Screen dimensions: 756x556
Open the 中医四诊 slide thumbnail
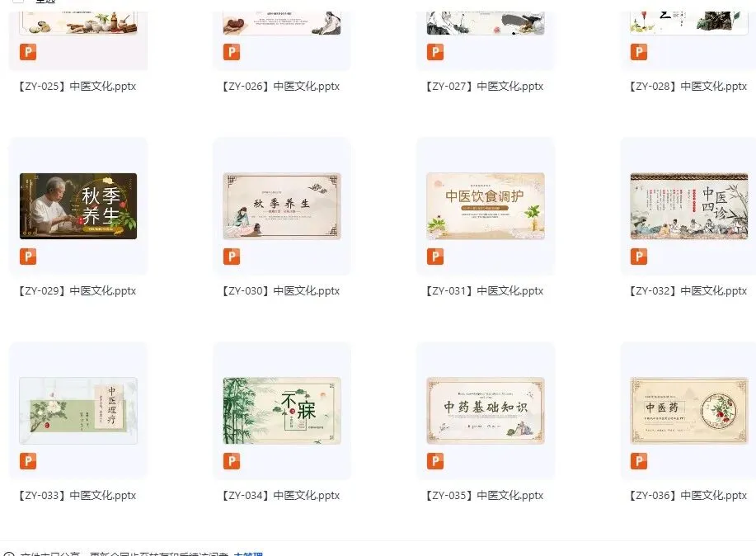tap(689, 206)
